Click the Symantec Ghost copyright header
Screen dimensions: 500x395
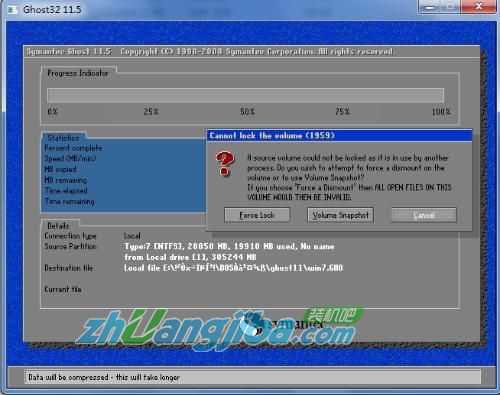[x=210, y=51]
